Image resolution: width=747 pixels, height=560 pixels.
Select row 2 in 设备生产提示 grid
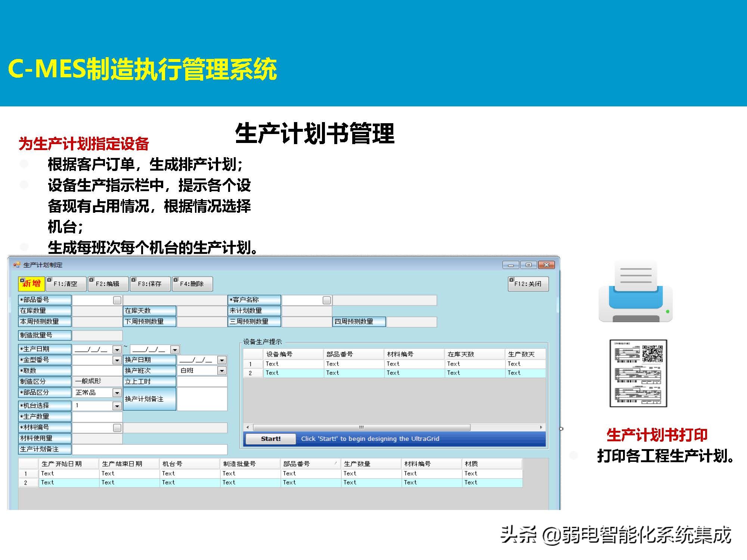click(x=394, y=373)
